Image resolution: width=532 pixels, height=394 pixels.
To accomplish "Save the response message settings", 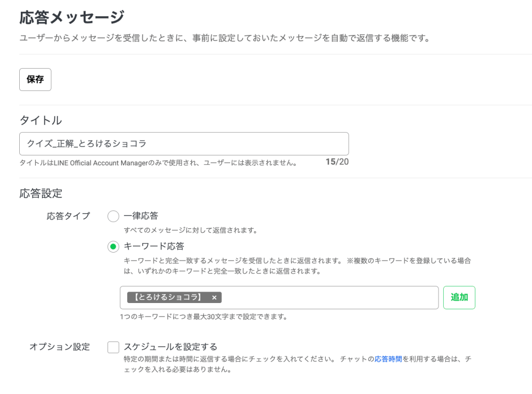I will (35, 79).
